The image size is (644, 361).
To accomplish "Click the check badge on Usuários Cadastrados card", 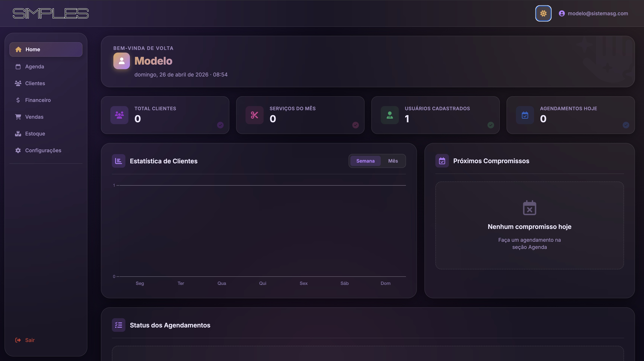I will [491, 125].
